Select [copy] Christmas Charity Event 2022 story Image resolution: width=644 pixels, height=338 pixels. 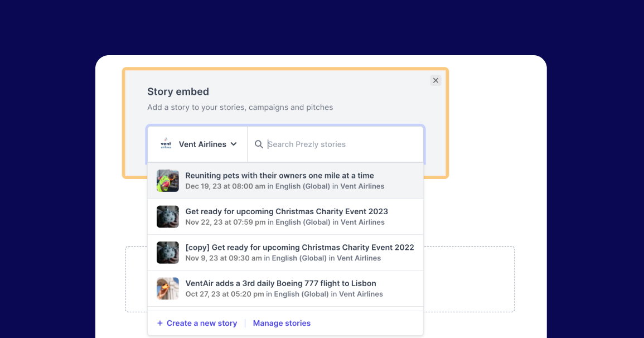click(285, 253)
